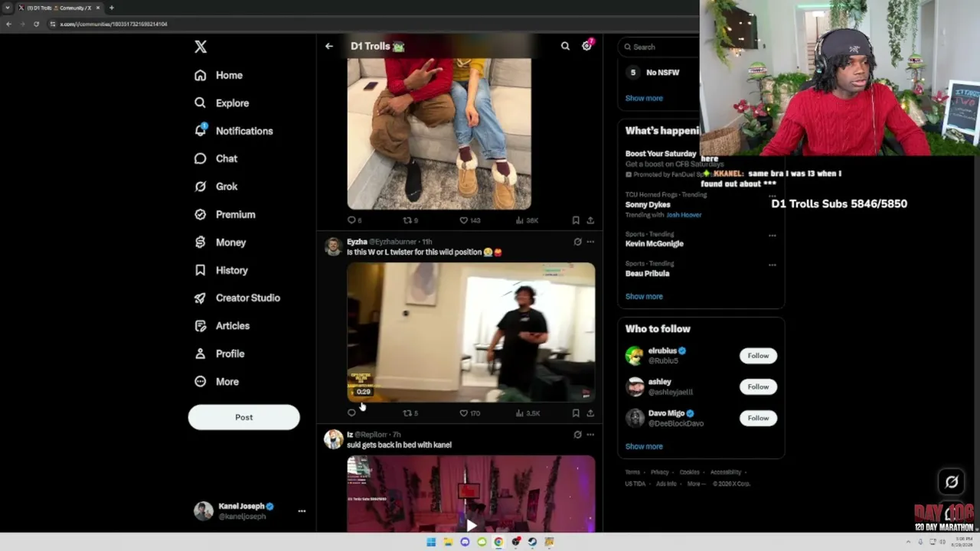Go back from D1 Trolls community
Screen dimensions: 980x551
[329, 46]
